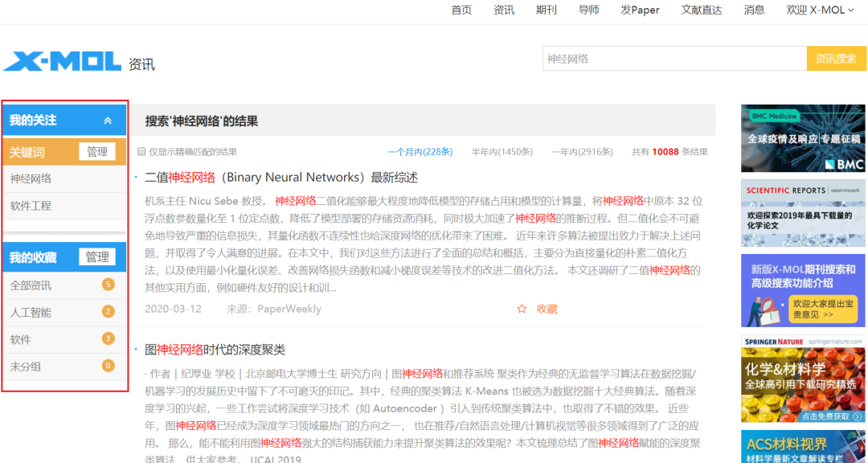Open the 欢迎 X-MOL account dropdown
Screen dimensions: 868x463
(820, 10)
